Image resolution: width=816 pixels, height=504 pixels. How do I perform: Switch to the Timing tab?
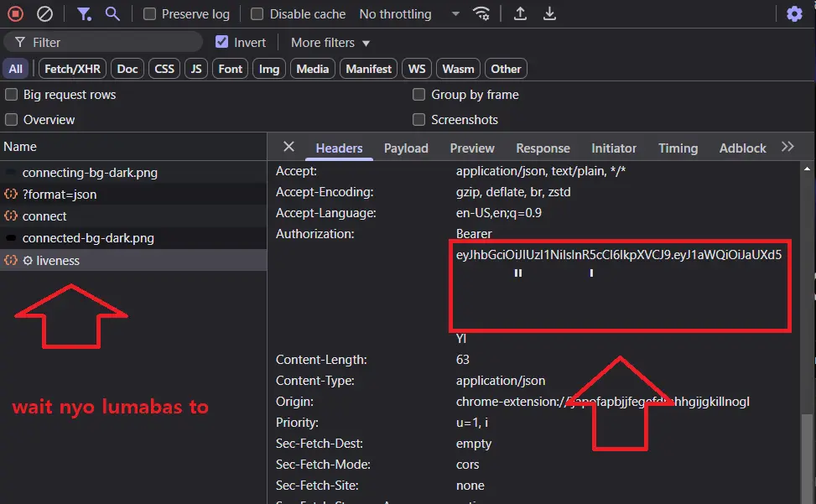click(678, 148)
